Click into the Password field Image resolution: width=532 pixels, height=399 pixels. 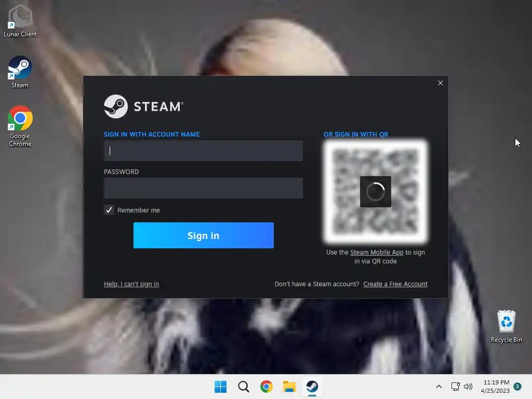tap(203, 188)
